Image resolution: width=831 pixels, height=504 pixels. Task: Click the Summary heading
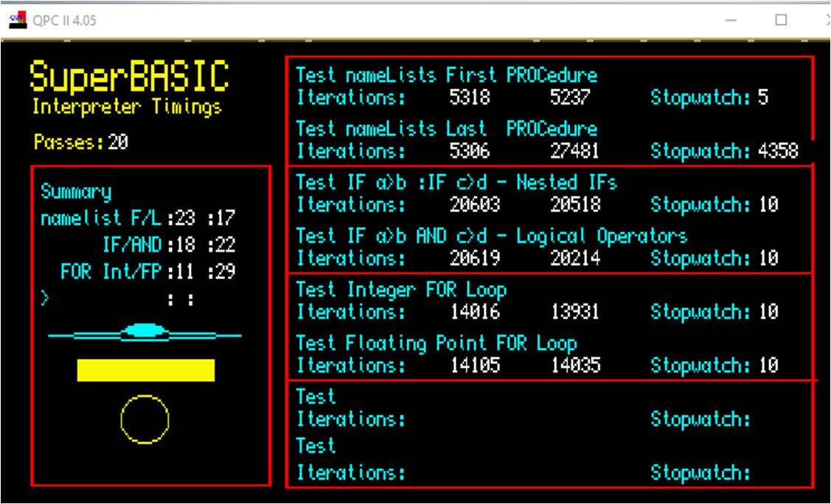(x=76, y=192)
